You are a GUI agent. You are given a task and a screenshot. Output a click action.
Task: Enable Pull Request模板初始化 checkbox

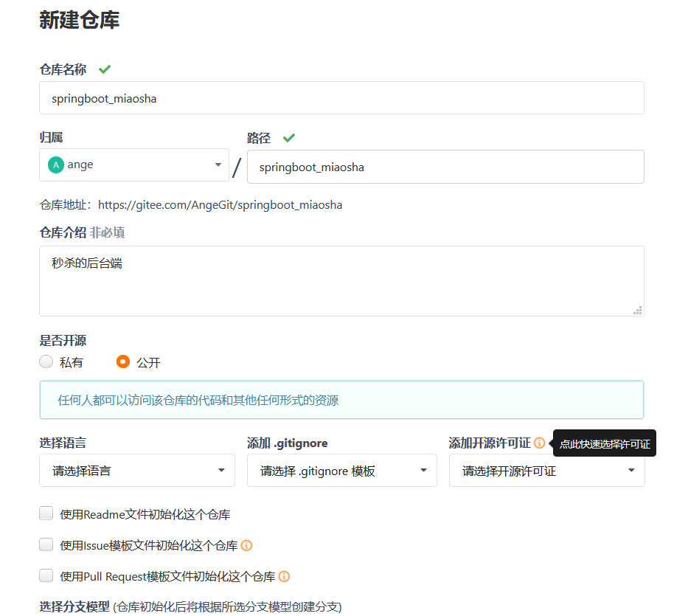pyautogui.click(x=46, y=575)
